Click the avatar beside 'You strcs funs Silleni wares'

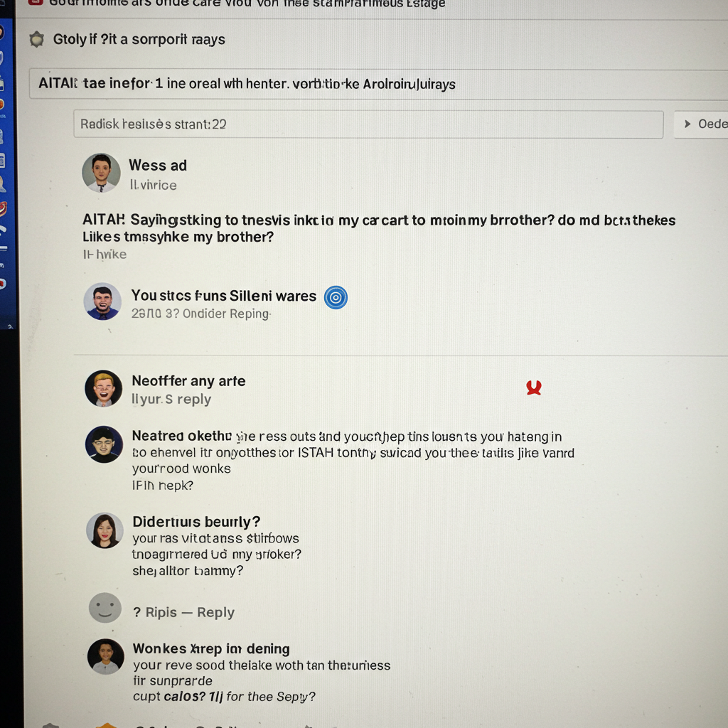[x=102, y=301]
